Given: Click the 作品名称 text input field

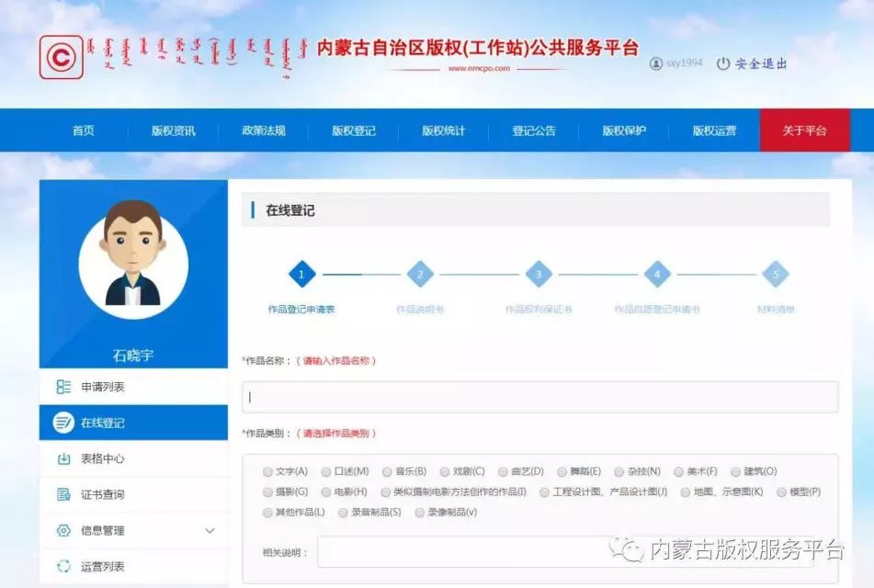Looking at the screenshot, I should (540, 397).
